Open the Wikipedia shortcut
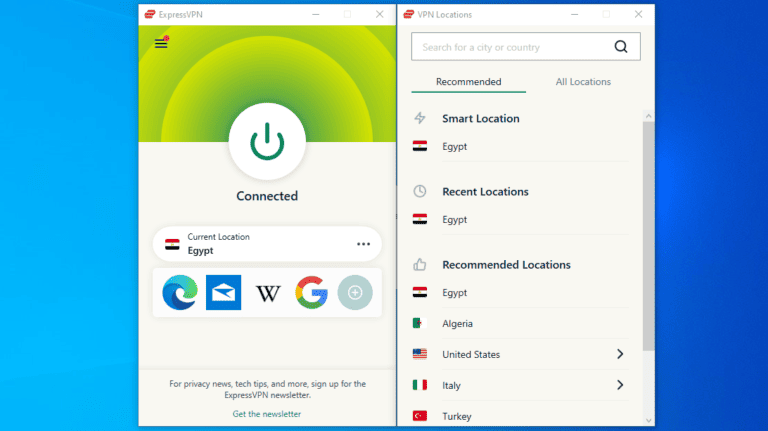 pyautogui.click(x=268, y=293)
